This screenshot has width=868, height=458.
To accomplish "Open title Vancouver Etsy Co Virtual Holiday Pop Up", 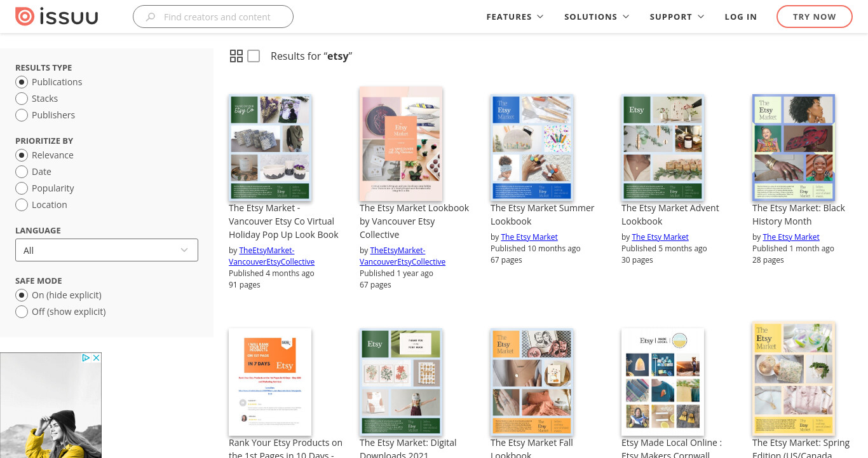I will [x=284, y=221].
